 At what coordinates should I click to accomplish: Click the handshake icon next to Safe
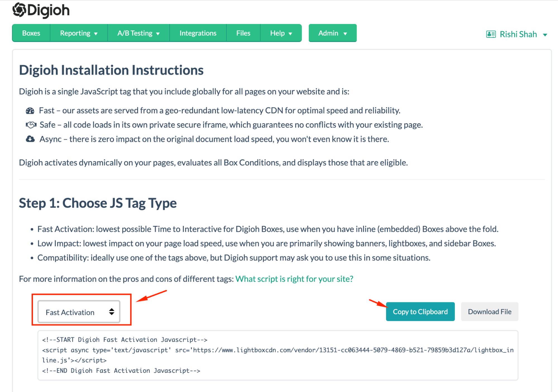click(31, 125)
